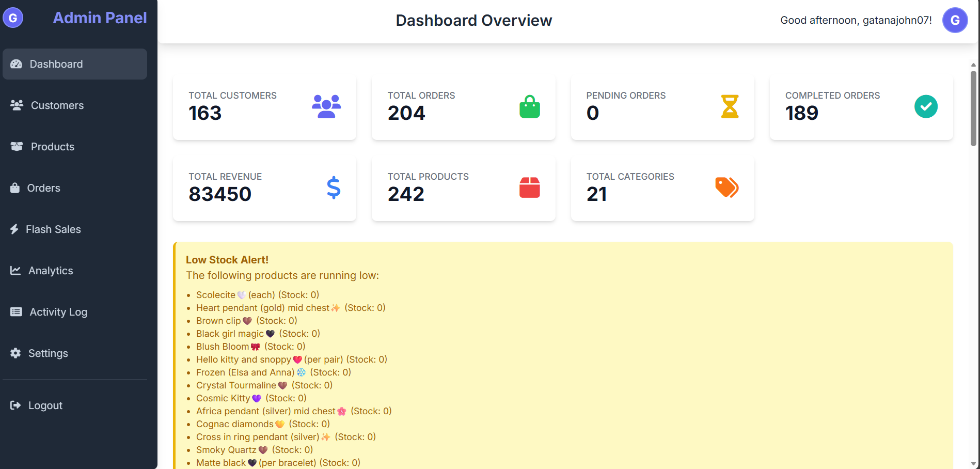This screenshot has width=980, height=469.
Task: Select the lightning bolt Flash Sales icon
Action: (15, 229)
